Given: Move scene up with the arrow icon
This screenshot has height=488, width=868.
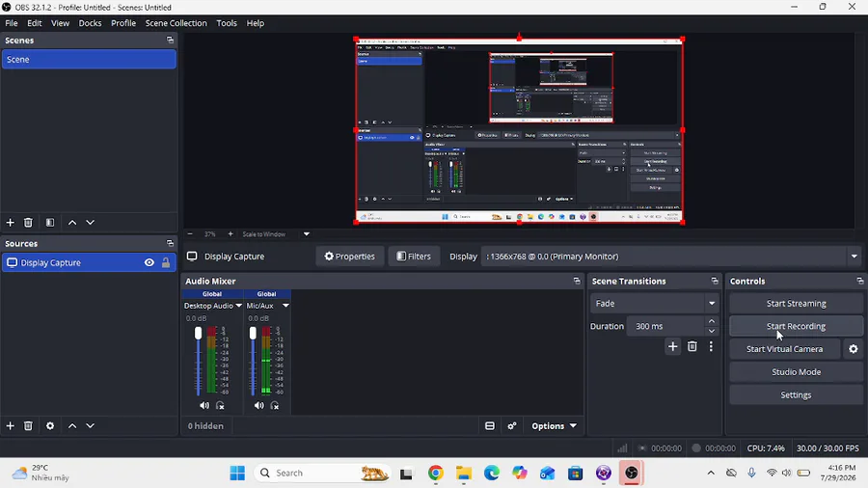Looking at the screenshot, I should tap(72, 223).
